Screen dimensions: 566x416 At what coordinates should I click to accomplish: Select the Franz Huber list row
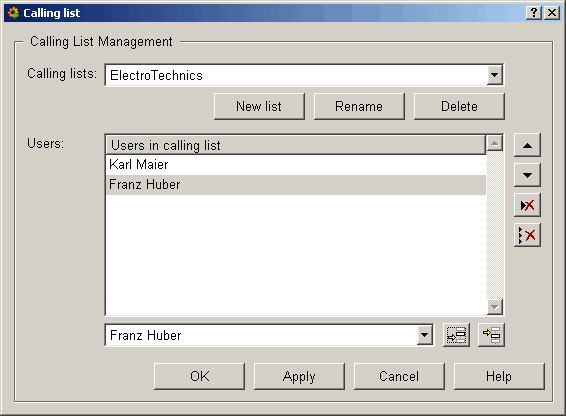296,185
